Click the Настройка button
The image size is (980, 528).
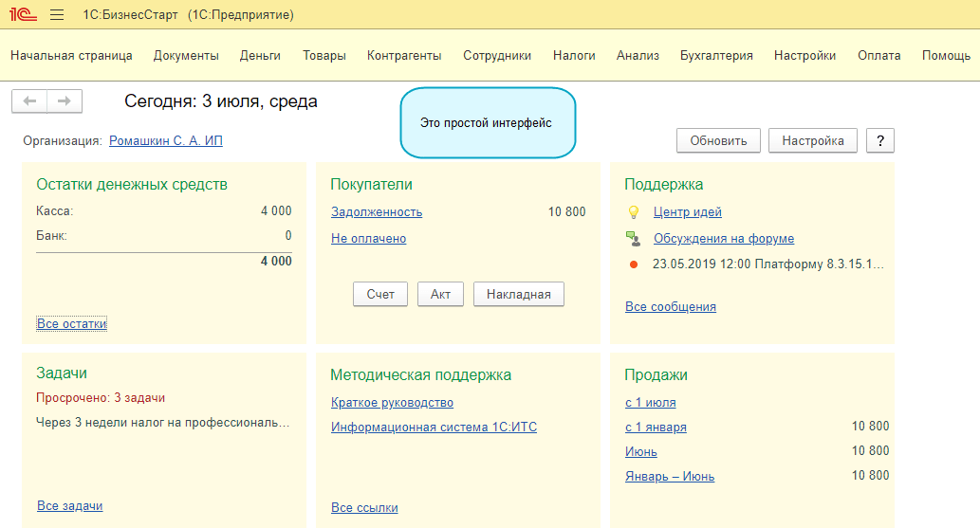tap(812, 140)
